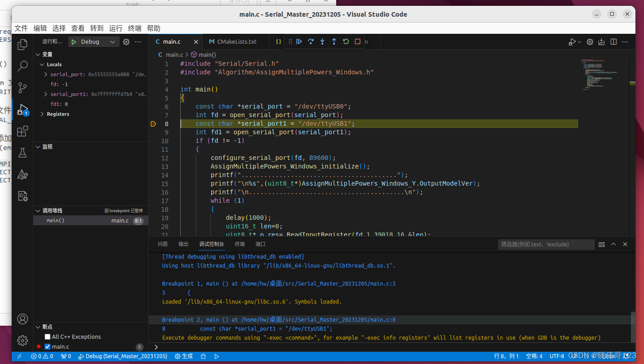
Task: Open more actions in debug sidebar header
Action: [138, 41]
